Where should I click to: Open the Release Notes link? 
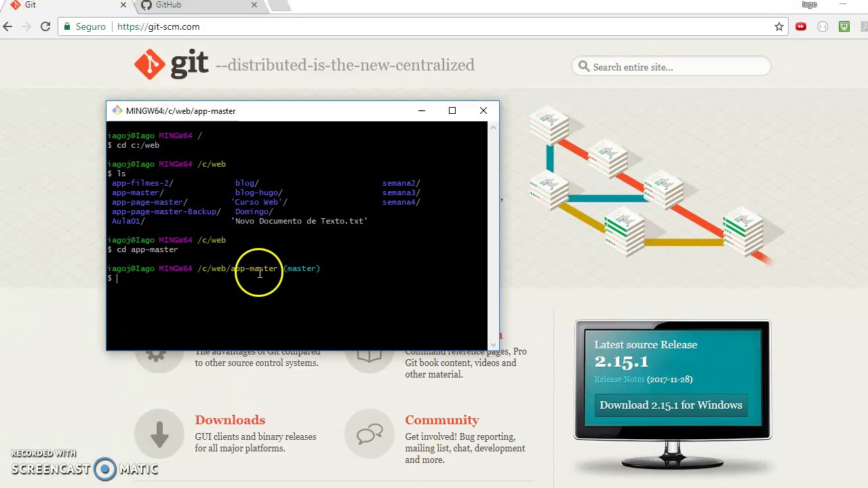tap(619, 380)
